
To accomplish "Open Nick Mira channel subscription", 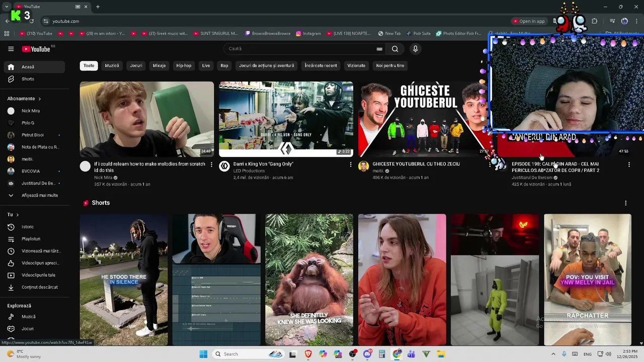I will pos(34,111).
